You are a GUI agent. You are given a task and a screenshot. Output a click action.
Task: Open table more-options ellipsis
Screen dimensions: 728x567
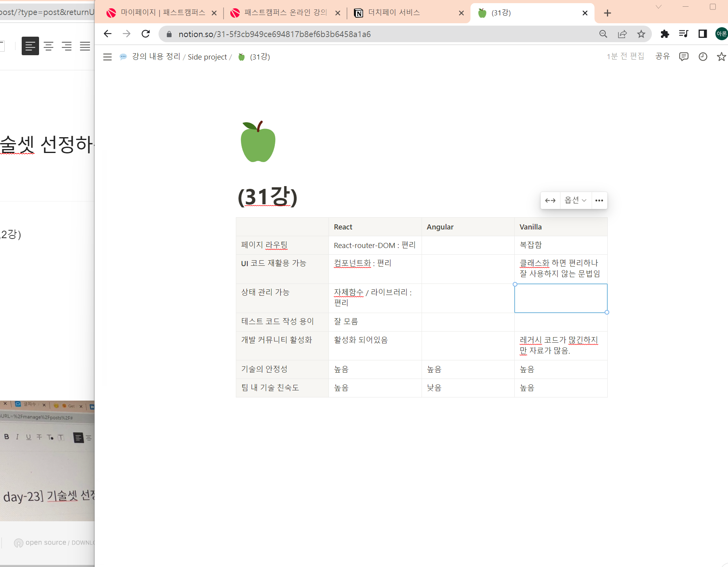pos(599,200)
